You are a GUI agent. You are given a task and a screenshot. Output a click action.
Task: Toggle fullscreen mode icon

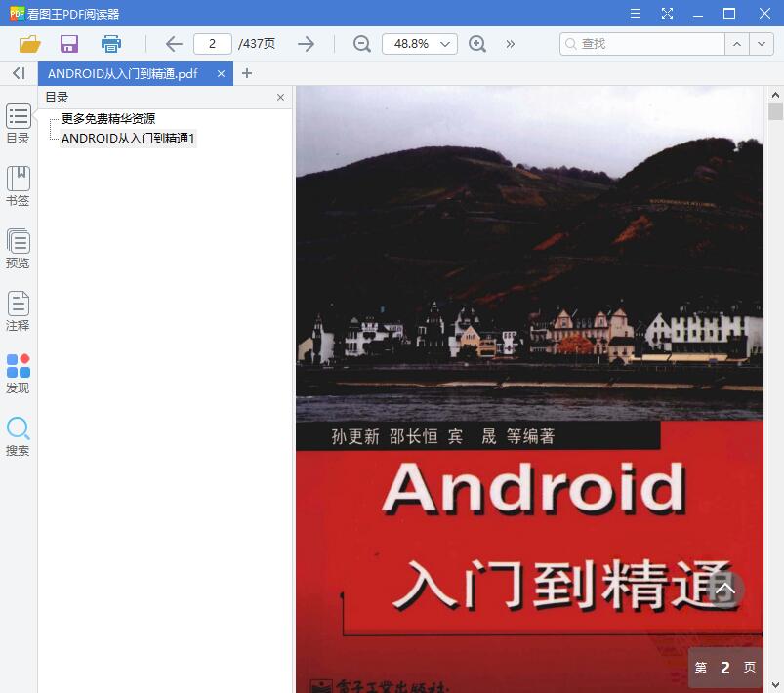pyautogui.click(x=667, y=14)
